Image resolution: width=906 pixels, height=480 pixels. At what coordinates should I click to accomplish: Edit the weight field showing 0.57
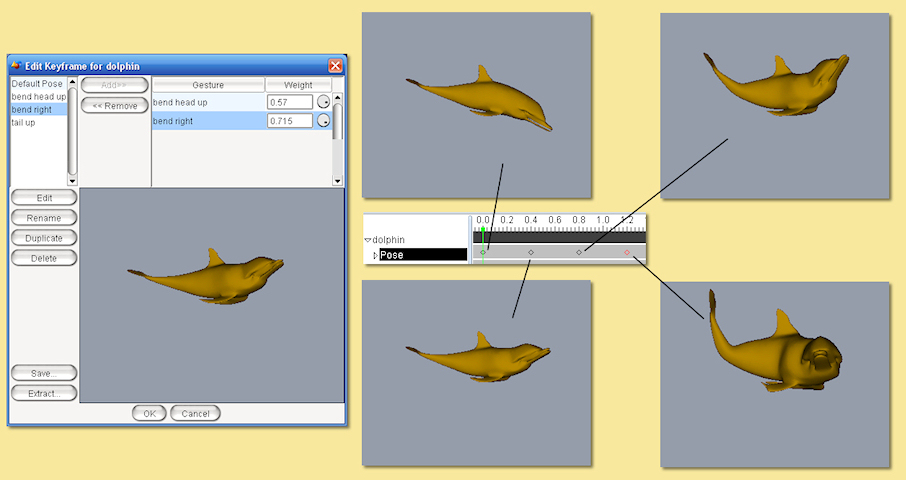tap(290, 102)
